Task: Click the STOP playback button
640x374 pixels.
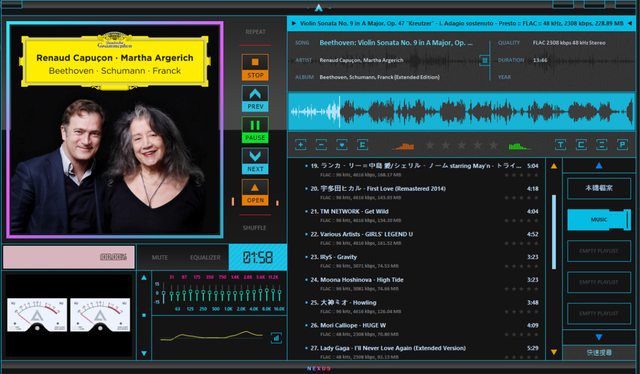Action: 255,67
